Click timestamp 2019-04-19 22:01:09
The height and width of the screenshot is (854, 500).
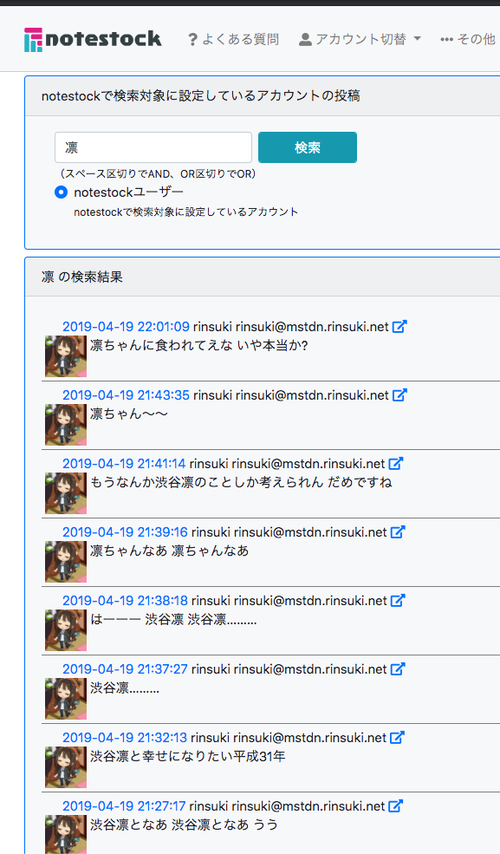tap(126, 327)
